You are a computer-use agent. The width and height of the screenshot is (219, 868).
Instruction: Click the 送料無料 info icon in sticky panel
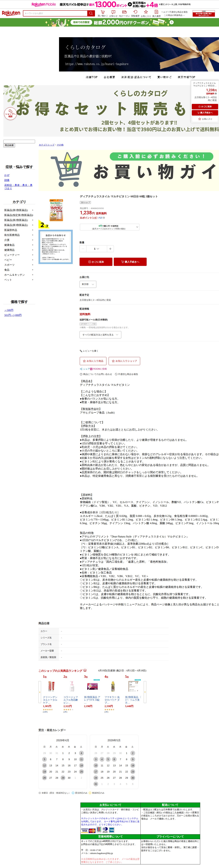pyautogui.click(x=216, y=94)
